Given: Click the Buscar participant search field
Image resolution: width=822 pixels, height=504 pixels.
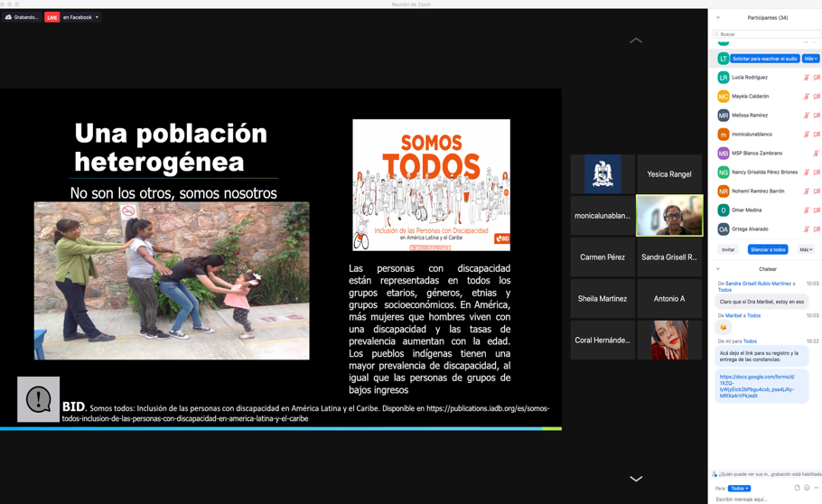Looking at the screenshot, I should (766, 34).
